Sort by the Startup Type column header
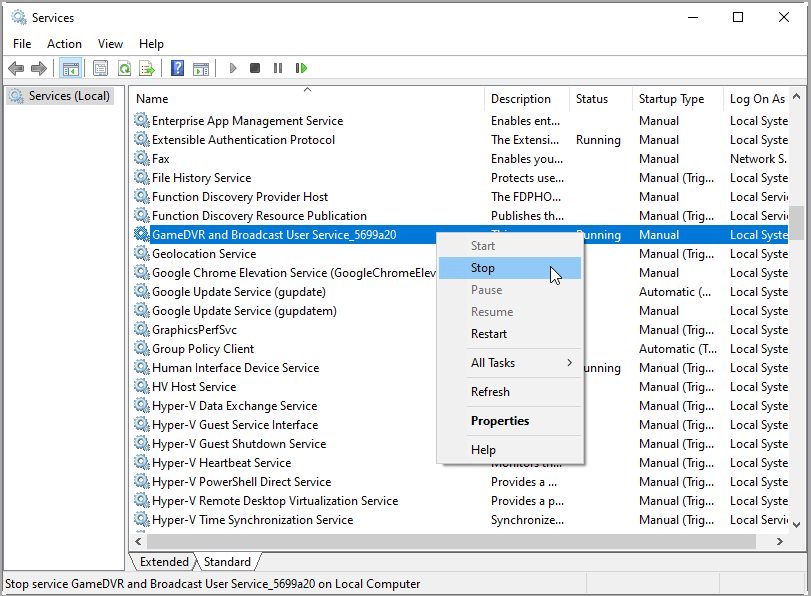The height and width of the screenshot is (596, 811). tap(678, 99)
